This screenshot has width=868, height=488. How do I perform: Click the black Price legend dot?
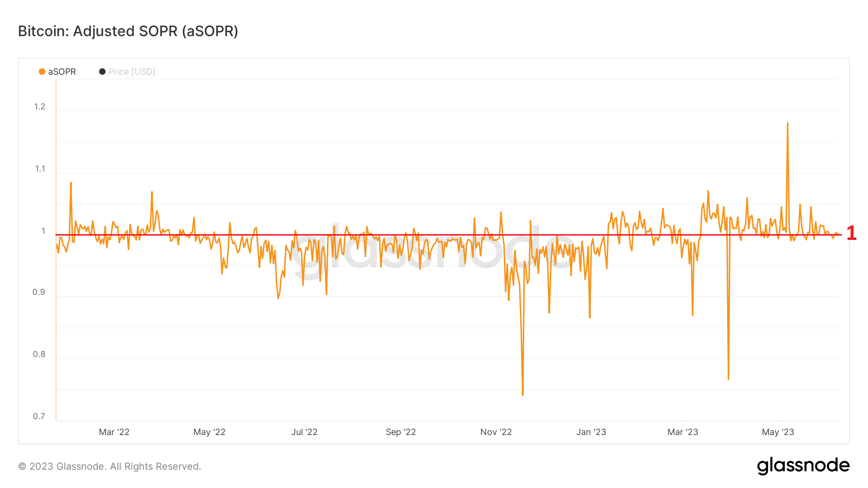coord(102,72)
